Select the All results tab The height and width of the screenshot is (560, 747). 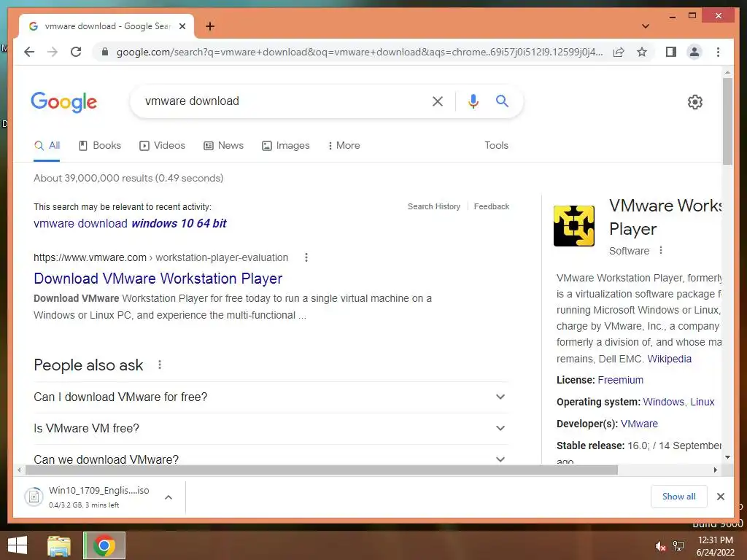(x=47, y=146)
